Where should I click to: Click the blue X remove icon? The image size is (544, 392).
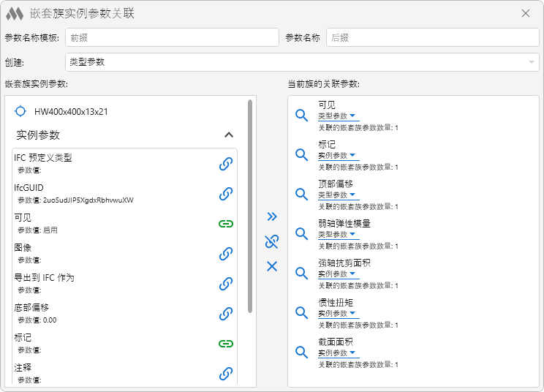click(272, 266)
